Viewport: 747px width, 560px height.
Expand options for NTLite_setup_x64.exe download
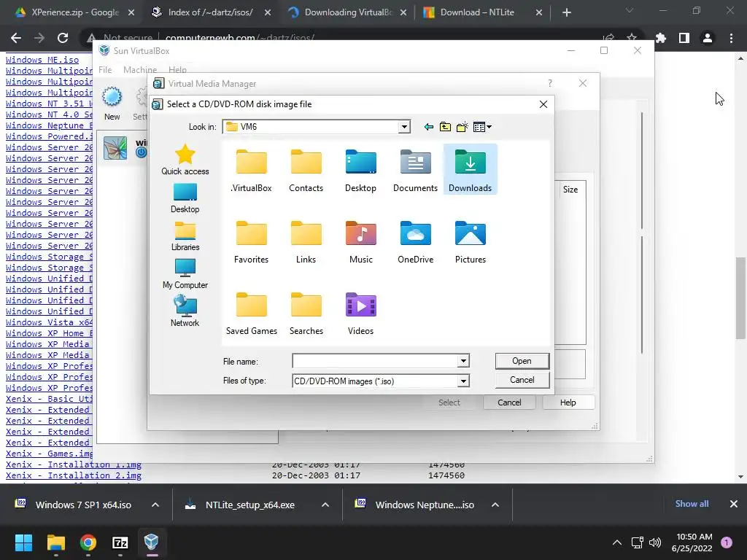point(325,505)
